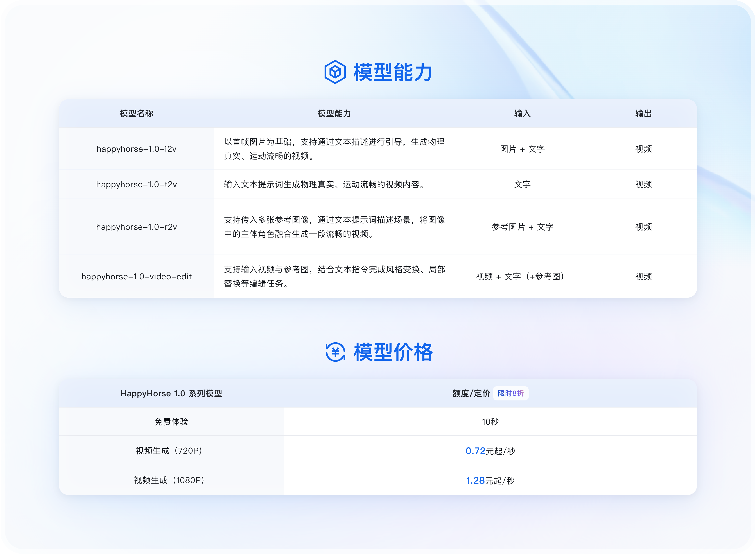Click the happyhorse-1.0-r2v model name
The height and width of the screenshot is (554, 756).
[136, 227]
